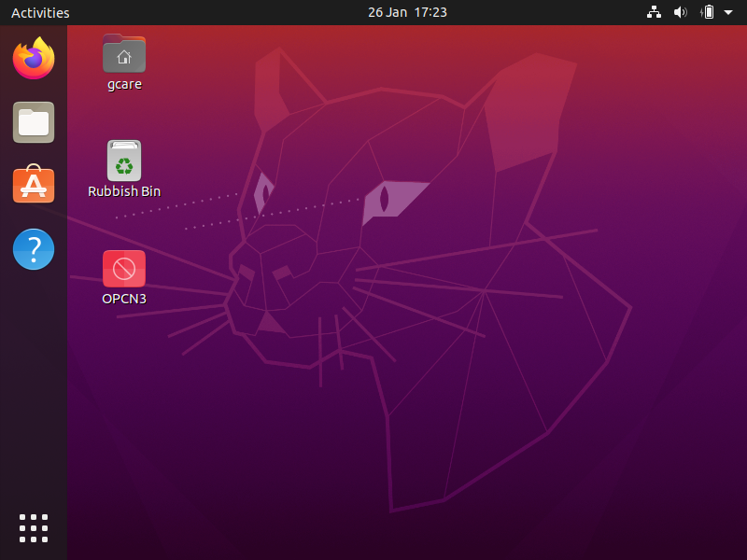
Task: Click the network status icon
Action: coord(654,12)
